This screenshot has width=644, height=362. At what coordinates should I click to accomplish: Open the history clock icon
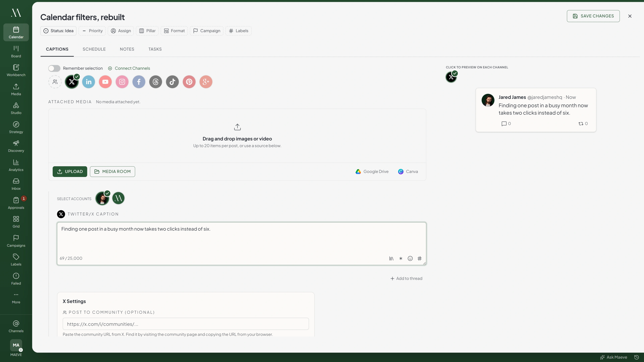(637, 357)
